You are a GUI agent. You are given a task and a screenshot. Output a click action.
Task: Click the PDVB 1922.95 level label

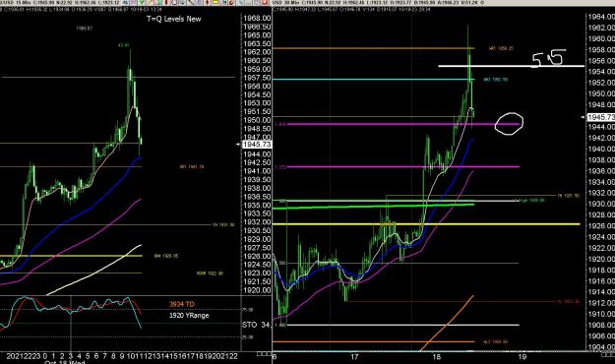click(x=210, y=273)
